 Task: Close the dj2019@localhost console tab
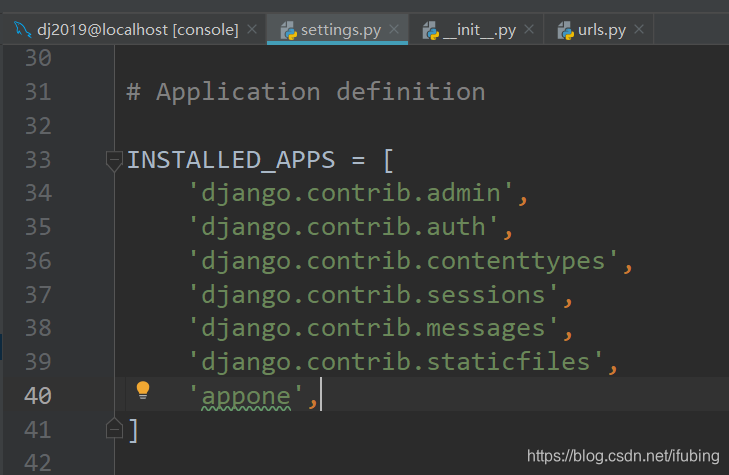pyautogui.click(x=252, y=29)
